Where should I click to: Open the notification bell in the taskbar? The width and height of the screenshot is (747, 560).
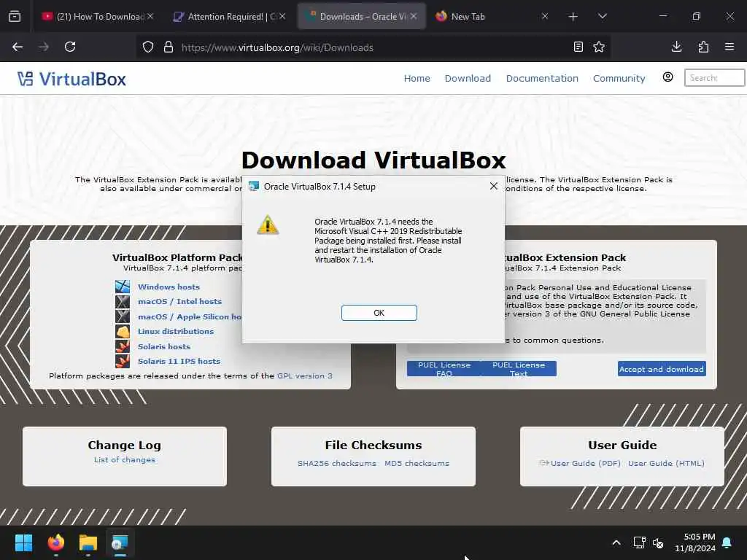point(727,542)
